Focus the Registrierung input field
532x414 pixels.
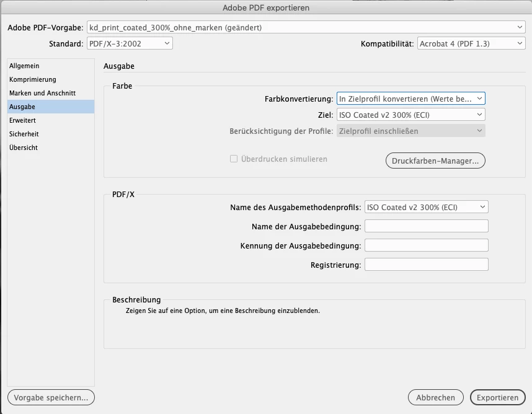point(426,265)
